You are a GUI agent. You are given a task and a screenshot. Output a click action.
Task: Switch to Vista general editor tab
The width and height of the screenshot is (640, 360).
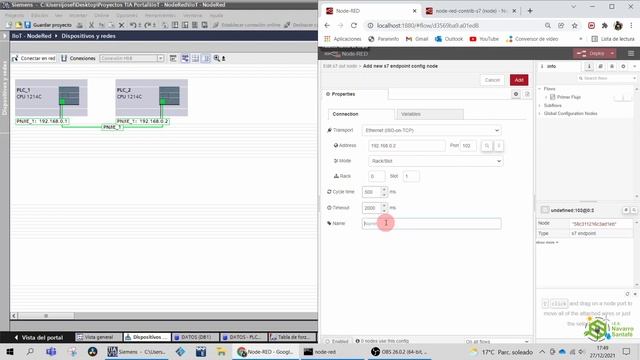98,337
